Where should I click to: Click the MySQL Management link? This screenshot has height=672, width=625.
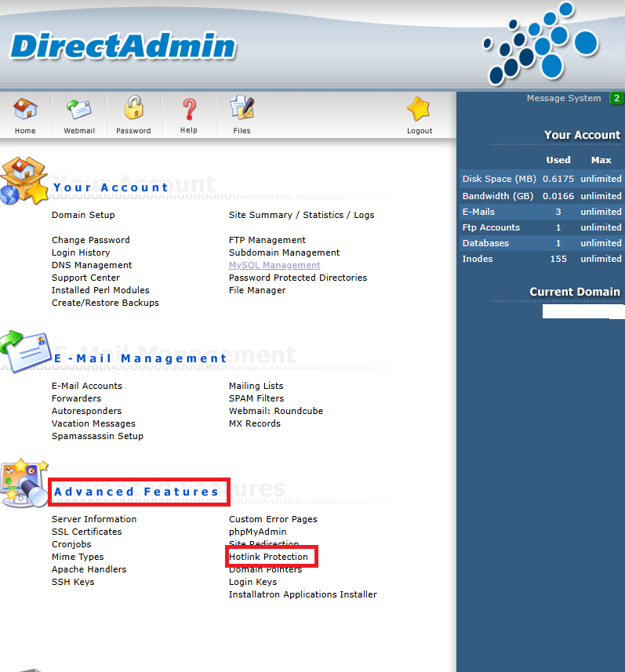click(x=274, y=265)
